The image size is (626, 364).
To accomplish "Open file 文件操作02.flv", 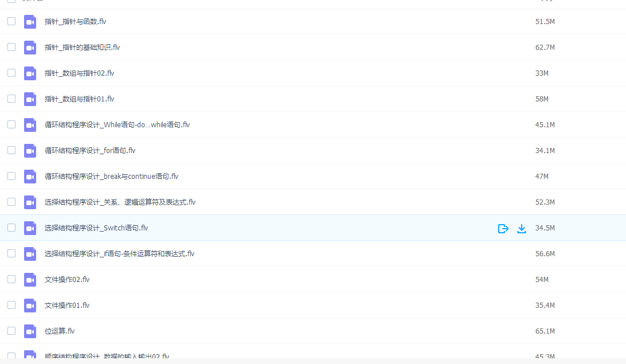I will [x=67, y=280].
